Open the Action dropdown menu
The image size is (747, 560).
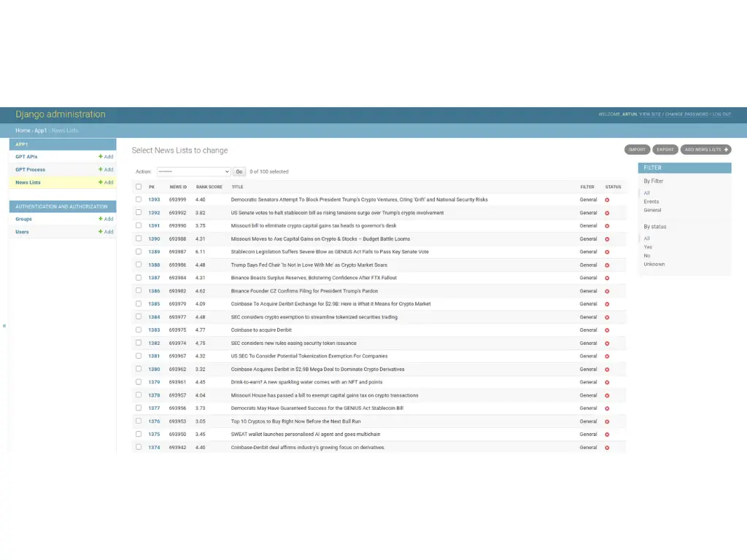tap(193, 172)
